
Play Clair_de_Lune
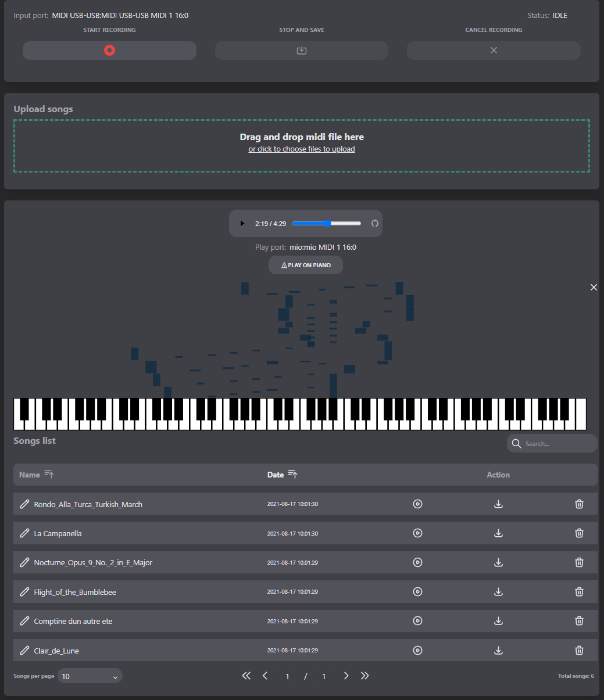coord(417,650)
